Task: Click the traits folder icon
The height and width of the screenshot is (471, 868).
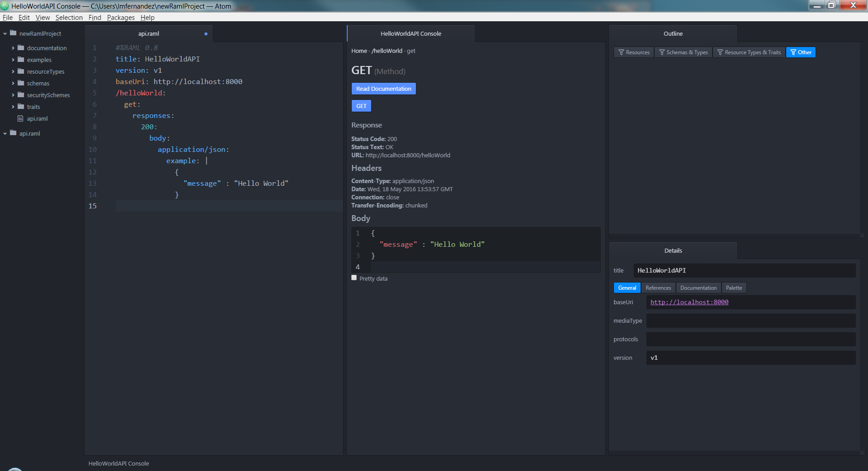Action: 21,106
